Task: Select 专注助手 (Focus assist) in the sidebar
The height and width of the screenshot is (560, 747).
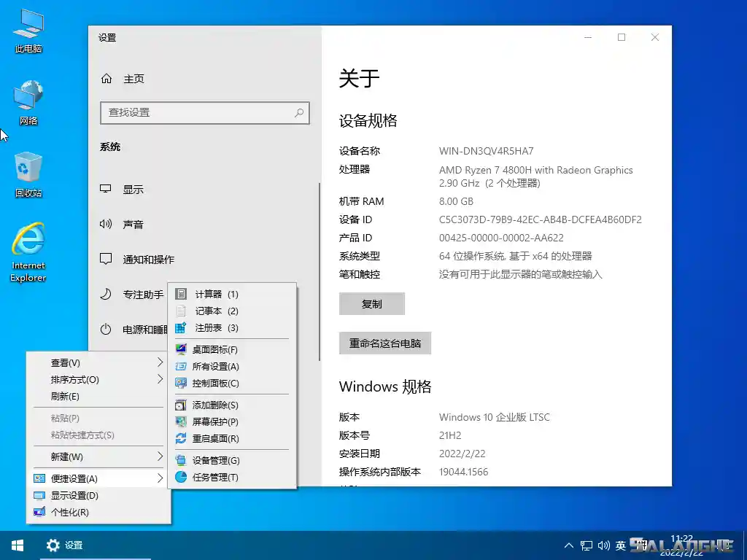Action: coord(142,294)
